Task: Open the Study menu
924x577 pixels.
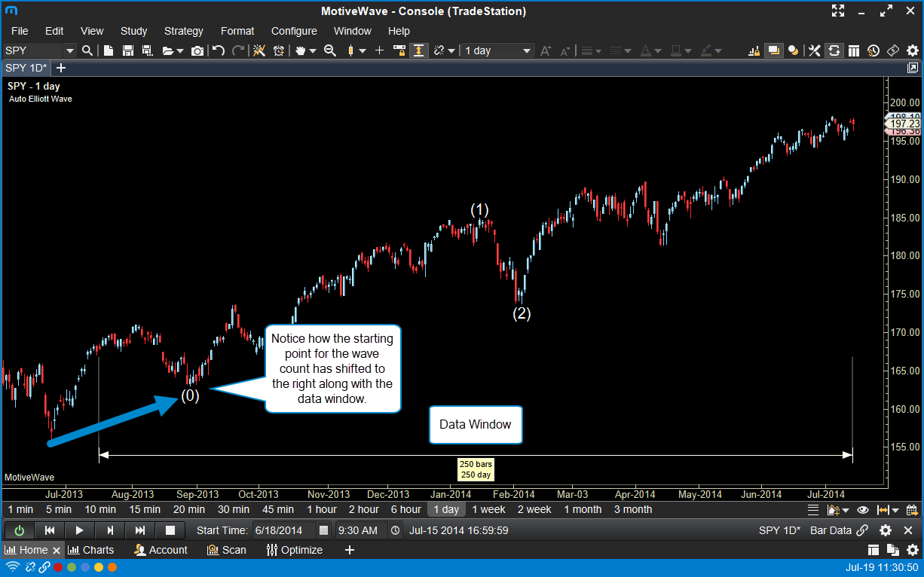Action: pos(133,31)
